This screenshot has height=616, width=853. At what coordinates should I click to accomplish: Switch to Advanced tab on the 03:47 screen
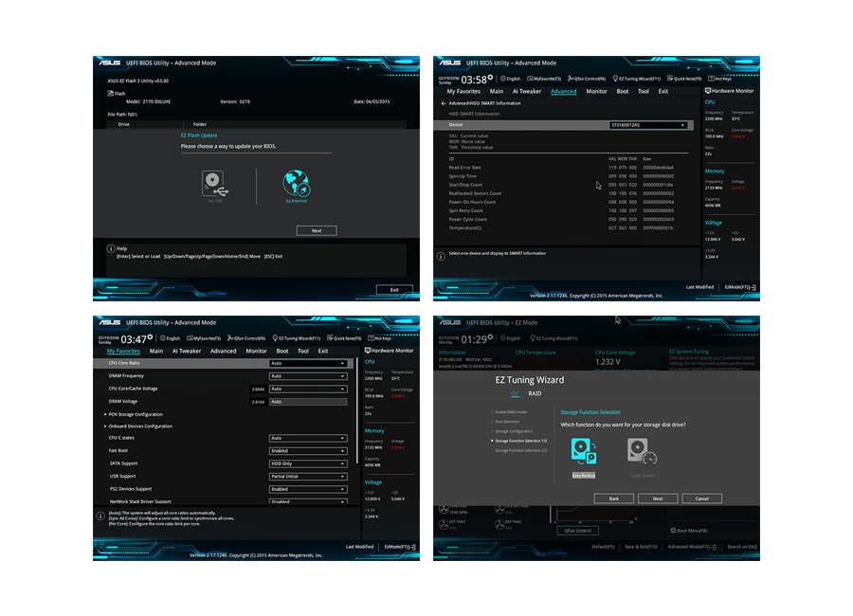(223, 351)
